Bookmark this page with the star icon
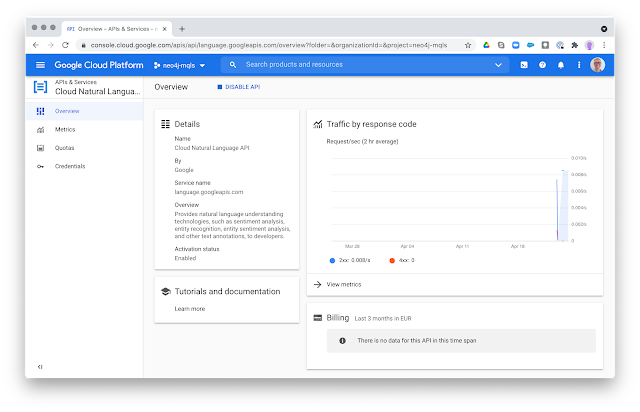This screenshot has width=640, height=412. coord(468,45)
